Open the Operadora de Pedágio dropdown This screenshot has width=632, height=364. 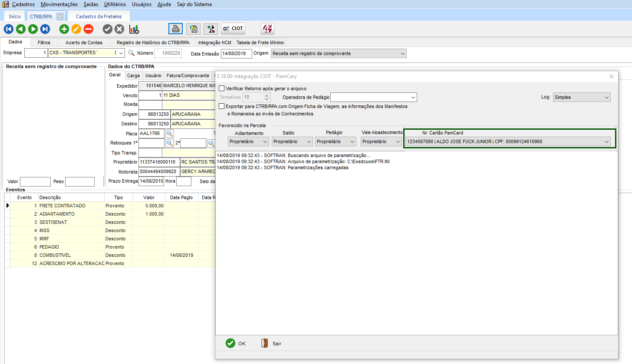[x=373, y=97]
